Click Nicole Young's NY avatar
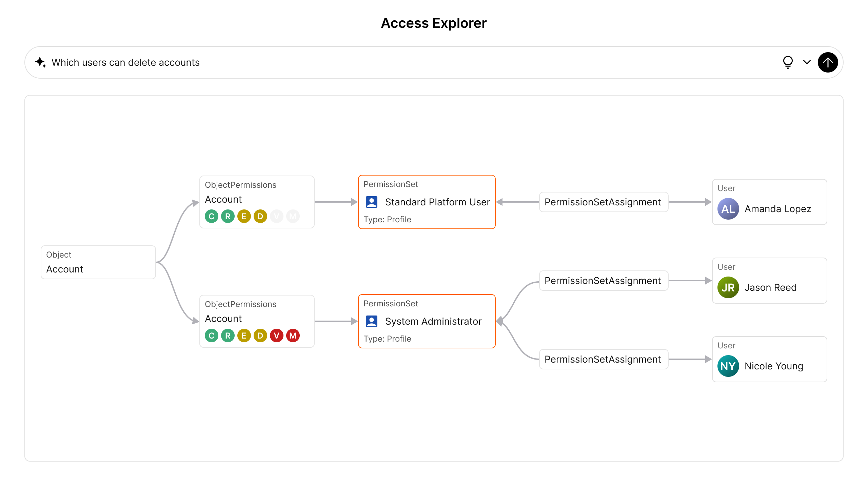This screenshot has width=868, height=488. pyautogui.click(x=728, y=366)
